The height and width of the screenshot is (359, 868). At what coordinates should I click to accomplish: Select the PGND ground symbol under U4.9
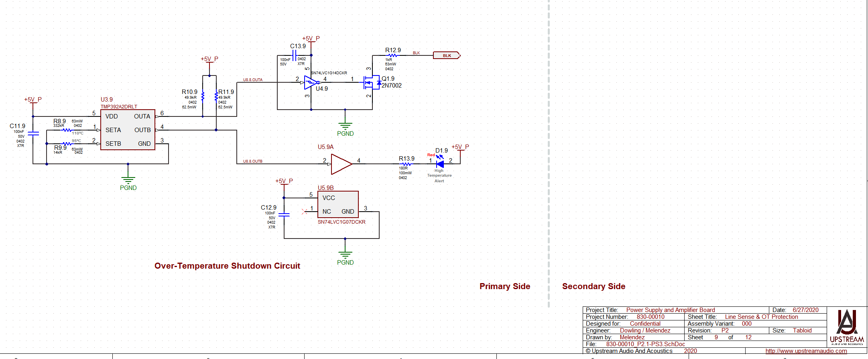coord(345,129)
